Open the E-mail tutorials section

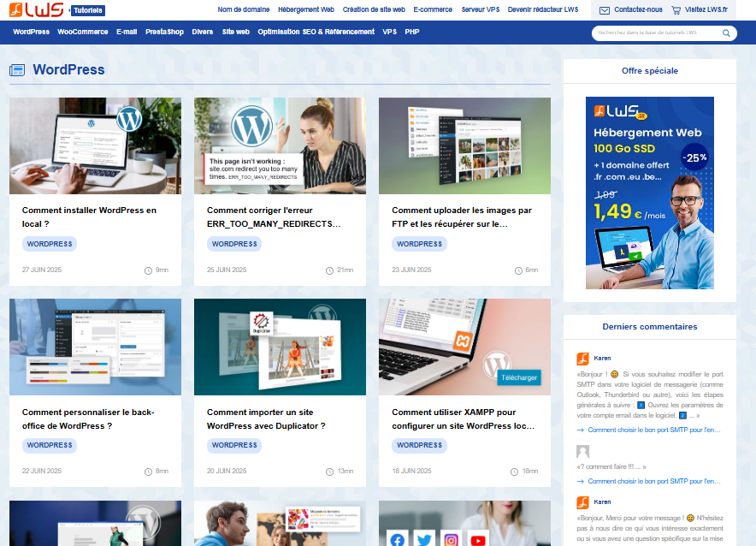(126, 32)
